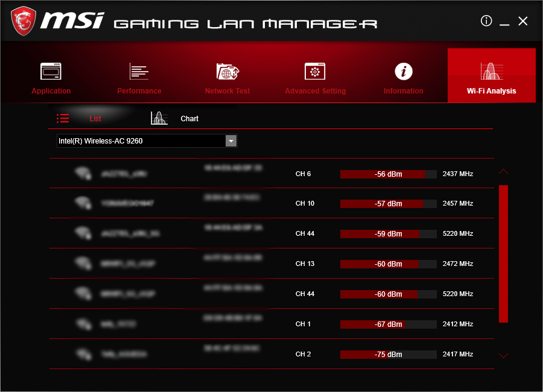This screenshot has width=543, height=392.
Task: Click the info icon in title bar
Action: click(x=486, y=21)
